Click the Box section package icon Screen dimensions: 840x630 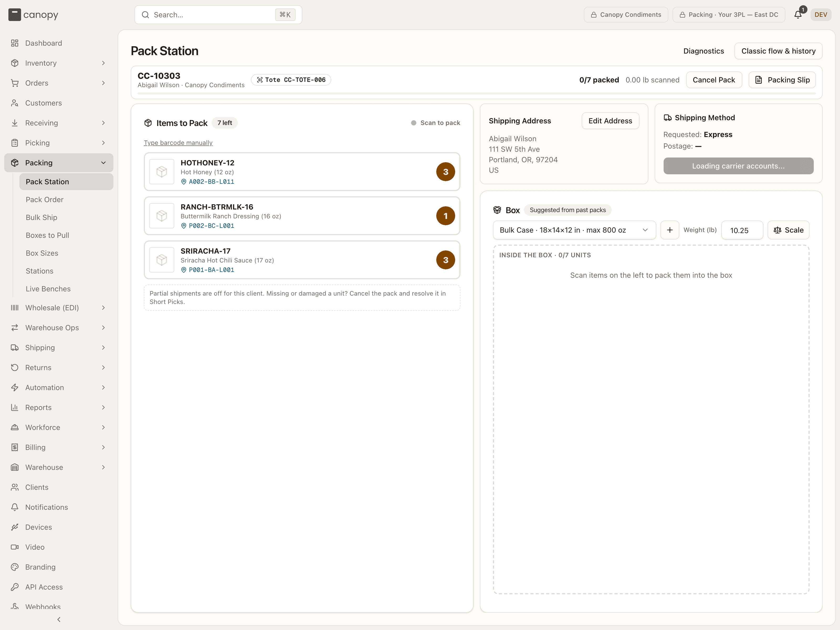pyautogui.click(x=497, y=210)
